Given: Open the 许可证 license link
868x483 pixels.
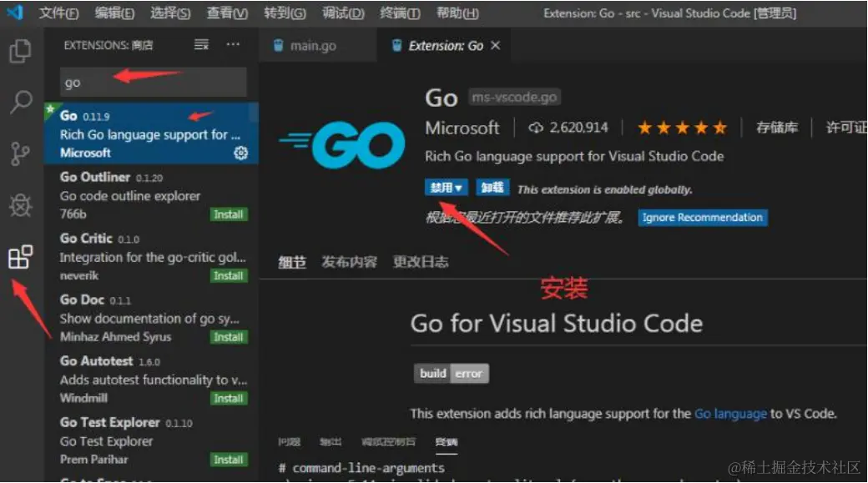Looking at the screenshot, I should [847, 128].
